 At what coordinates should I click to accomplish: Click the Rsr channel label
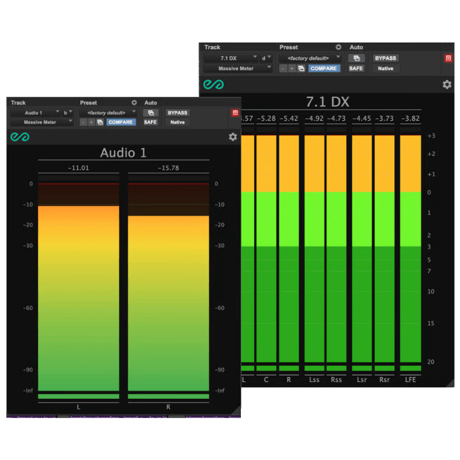[384, 380]
